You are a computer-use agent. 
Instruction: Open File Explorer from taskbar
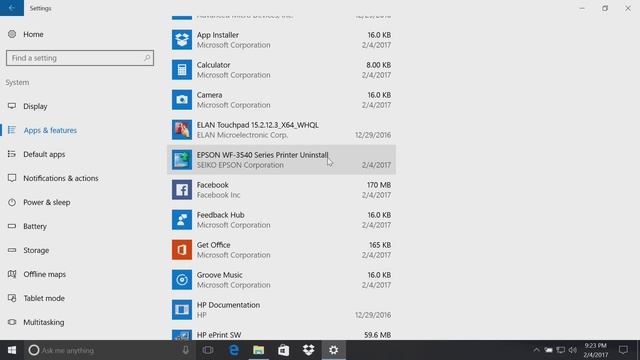[258, 350]
